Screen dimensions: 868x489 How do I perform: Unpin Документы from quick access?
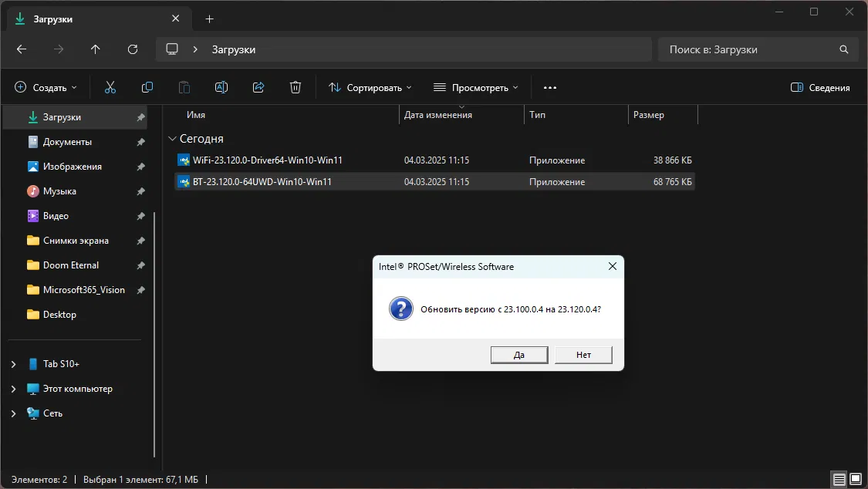140,142
